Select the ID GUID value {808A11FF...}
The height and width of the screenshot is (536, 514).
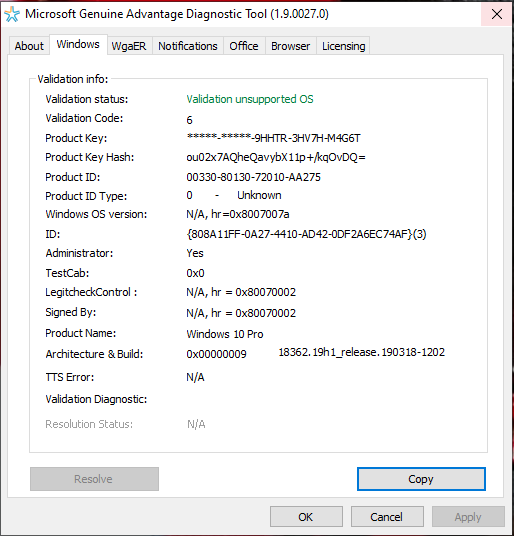pyautogui.click(x=306, y=234)
